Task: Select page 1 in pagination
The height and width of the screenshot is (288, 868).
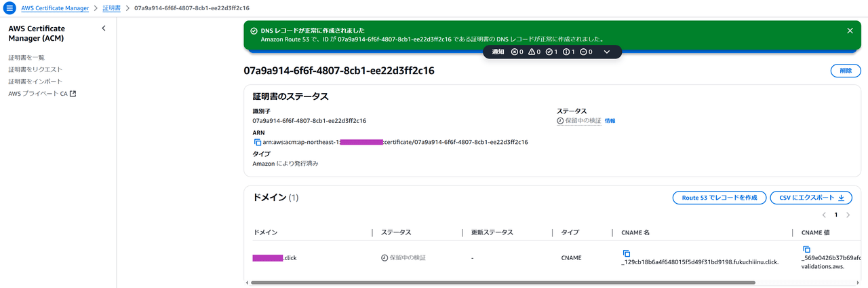Action: coord(836,215)
